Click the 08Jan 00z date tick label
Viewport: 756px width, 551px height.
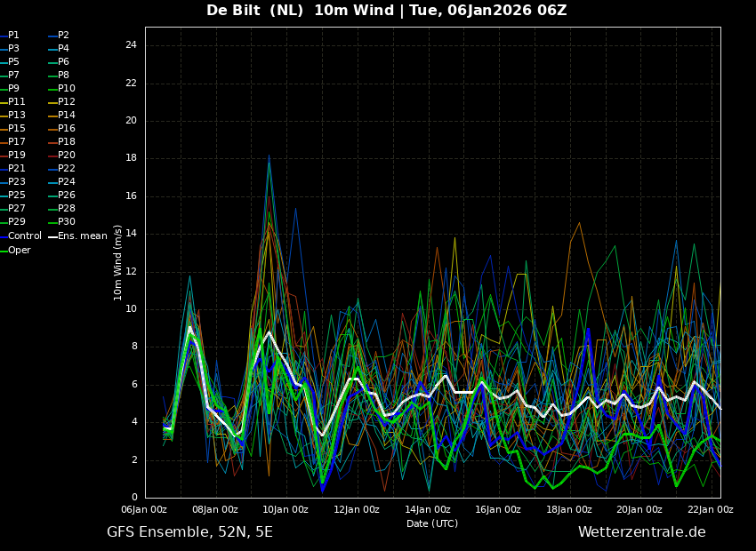pos(217,509)
